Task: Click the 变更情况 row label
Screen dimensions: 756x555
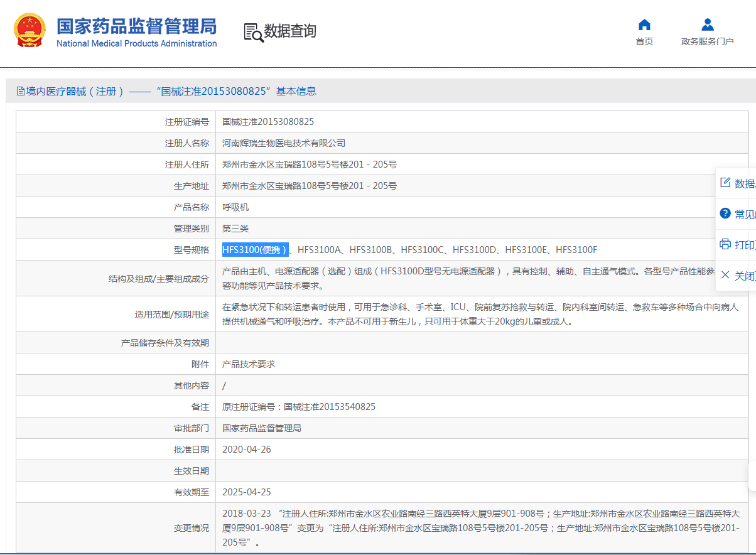Action: pos(192,528)
